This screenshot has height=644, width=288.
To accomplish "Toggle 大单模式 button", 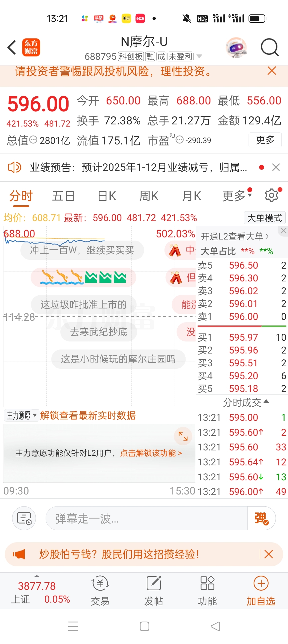I will click(265, 218).
